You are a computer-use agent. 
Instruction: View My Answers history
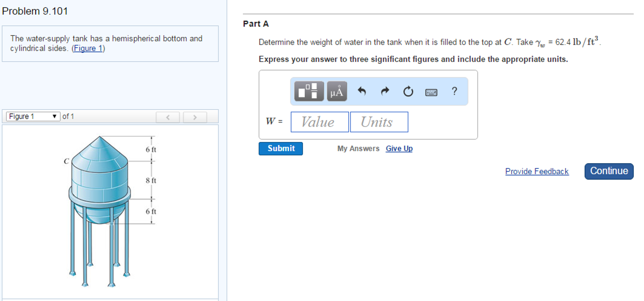[x=358, y=148]
